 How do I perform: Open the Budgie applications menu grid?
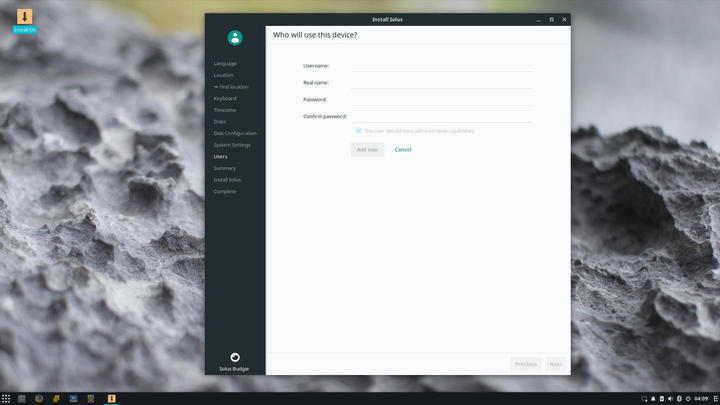click(x=6, y=399)
